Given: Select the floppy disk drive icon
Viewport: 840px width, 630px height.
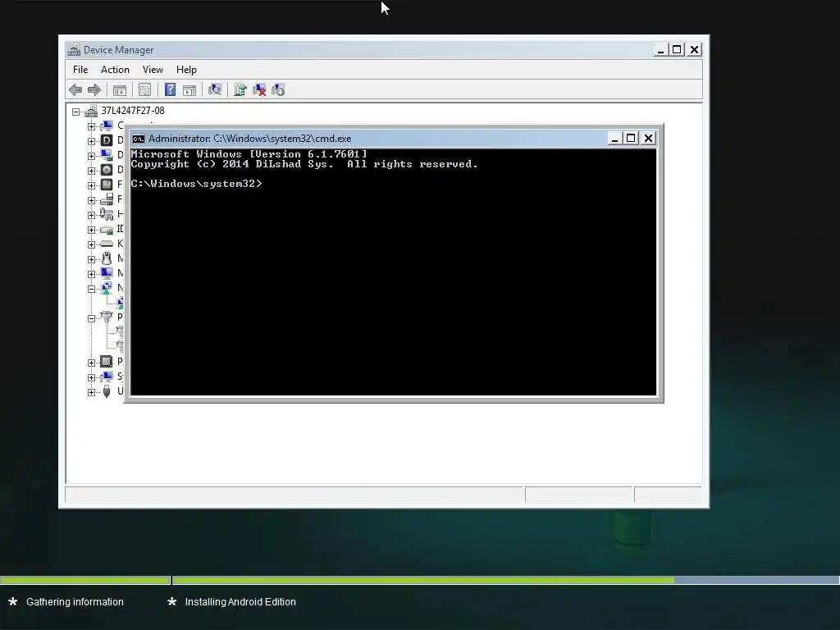Looking at the screenshot, I should click(x=107, y=185).
